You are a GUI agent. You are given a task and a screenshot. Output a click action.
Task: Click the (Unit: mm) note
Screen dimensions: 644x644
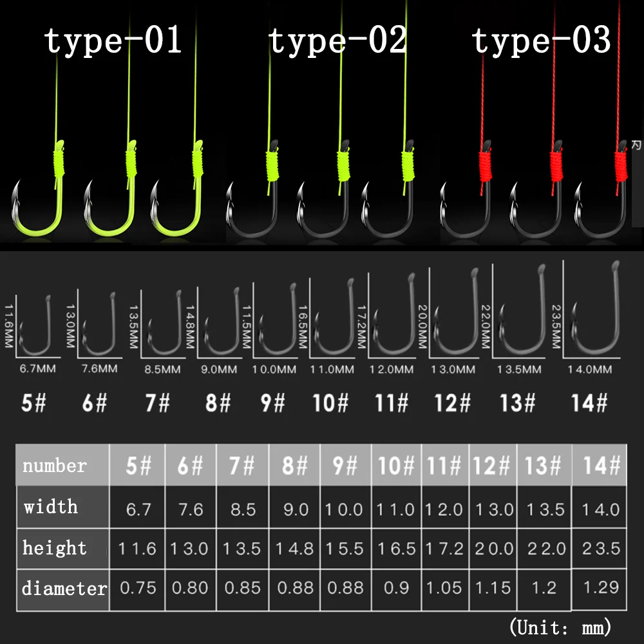(560, 627)
